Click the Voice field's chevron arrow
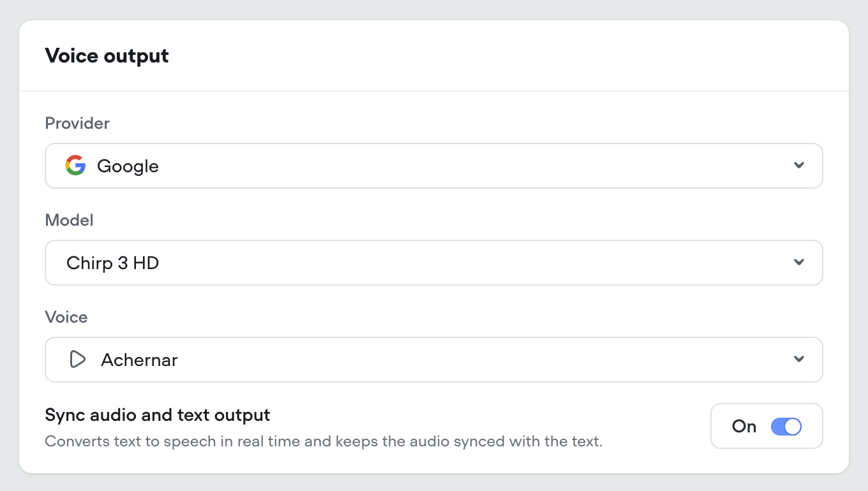The height and width of the screenshot is (491, 868). click(x=798, y=360)
